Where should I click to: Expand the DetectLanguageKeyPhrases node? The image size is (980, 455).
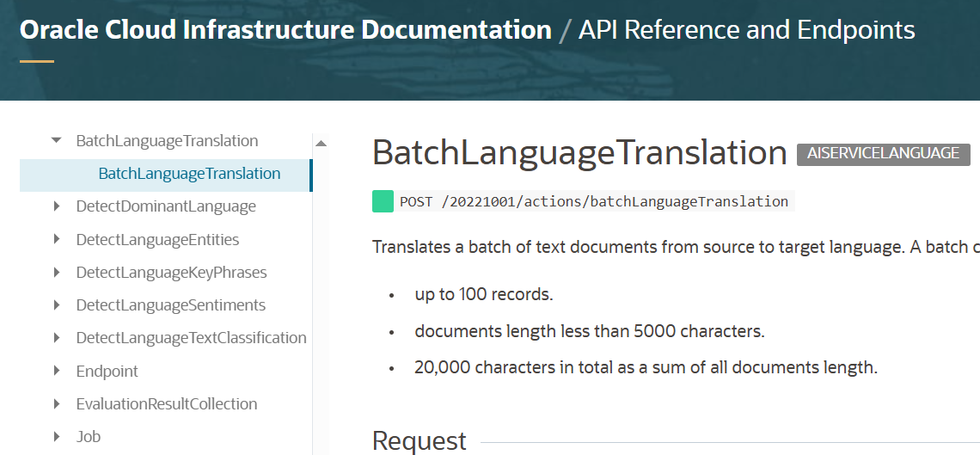point(57,272)
